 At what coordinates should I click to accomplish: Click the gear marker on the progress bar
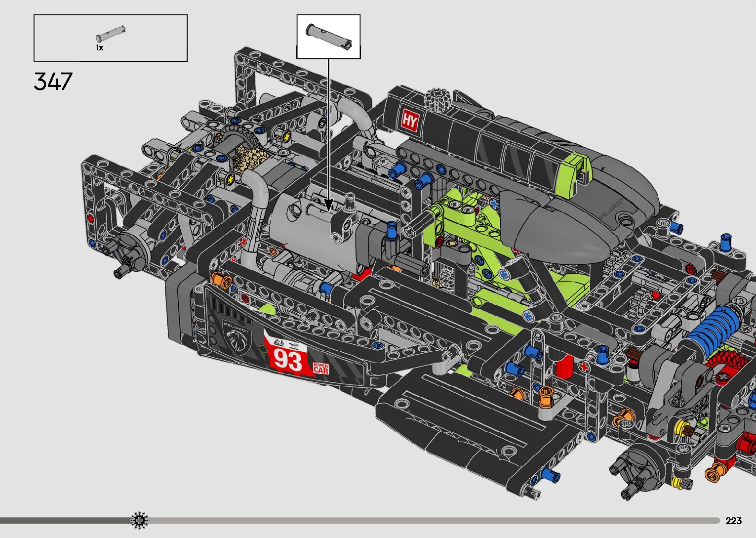[140, 520]
